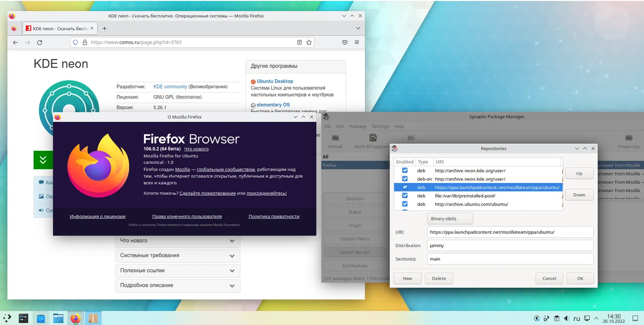Open Properties in the Synaptic toolbar

coord(629,141)
